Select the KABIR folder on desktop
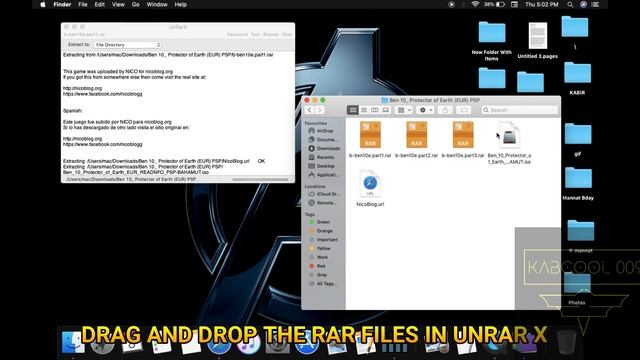 tap(577, 78)
